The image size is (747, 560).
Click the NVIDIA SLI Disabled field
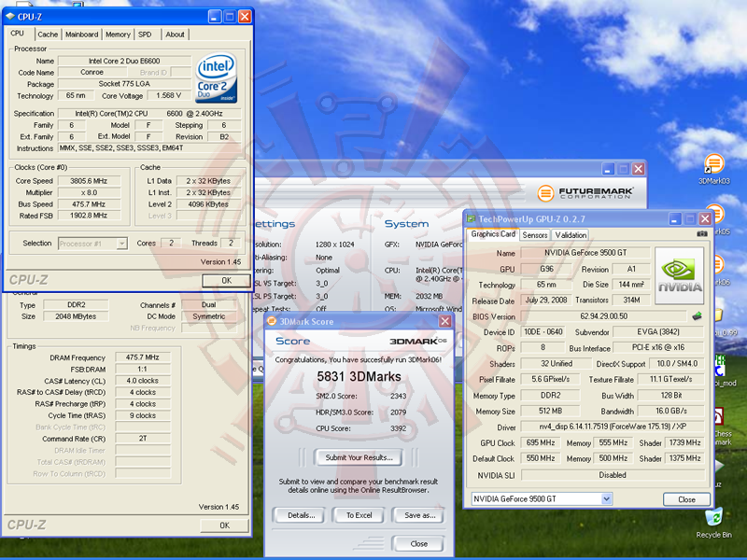pos(613,475)
